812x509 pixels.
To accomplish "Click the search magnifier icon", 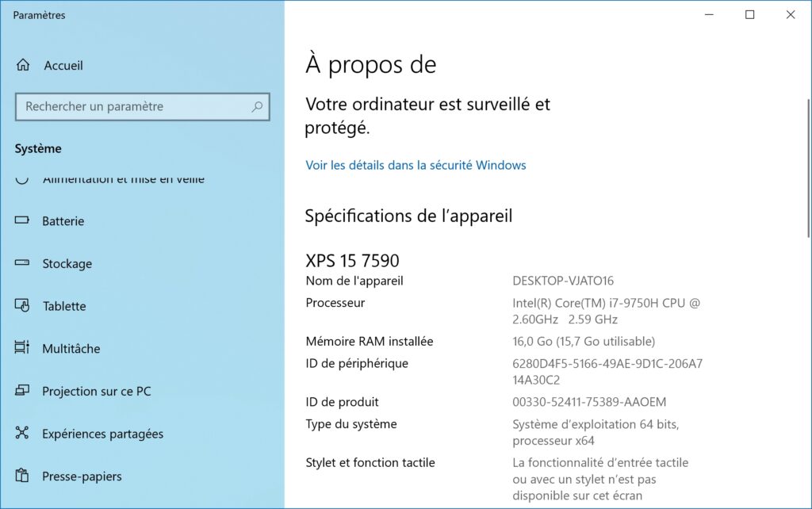I will tap(257, 107).
